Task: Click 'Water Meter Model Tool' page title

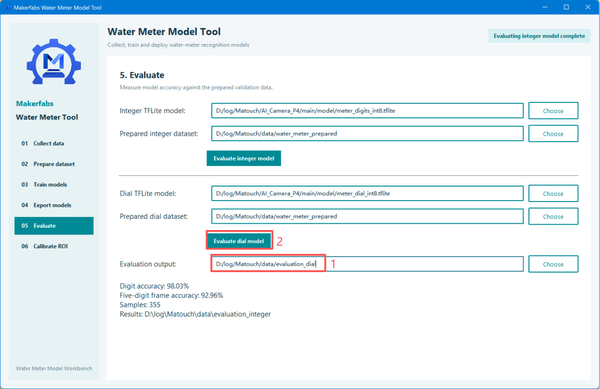Action: [164, 32]
